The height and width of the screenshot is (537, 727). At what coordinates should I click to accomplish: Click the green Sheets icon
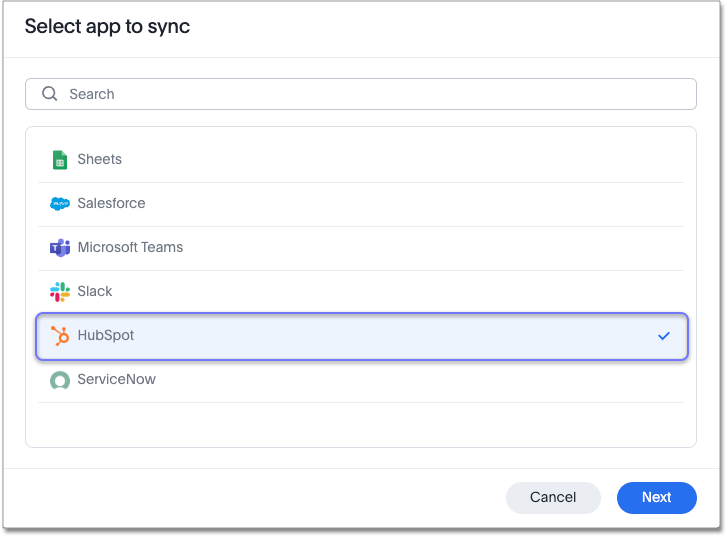click(60, 160)
